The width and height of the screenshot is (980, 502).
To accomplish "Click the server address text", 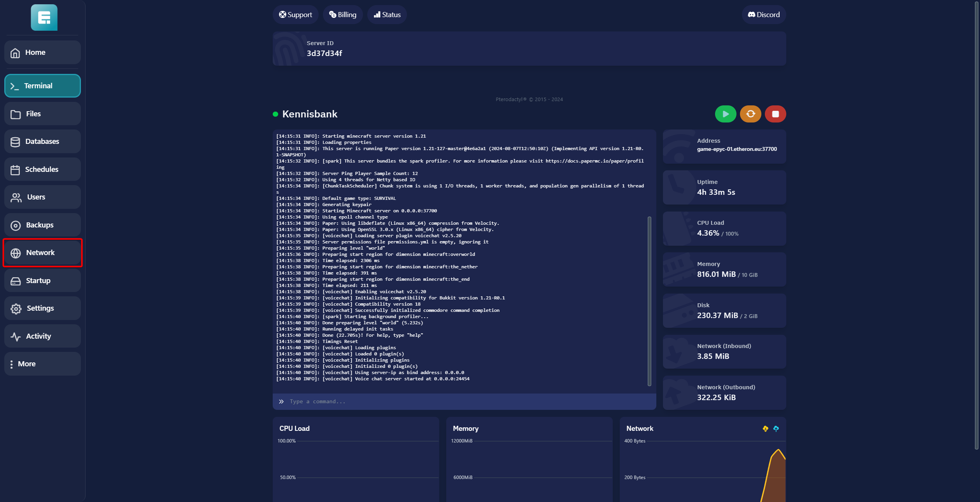I will [736, 149].
